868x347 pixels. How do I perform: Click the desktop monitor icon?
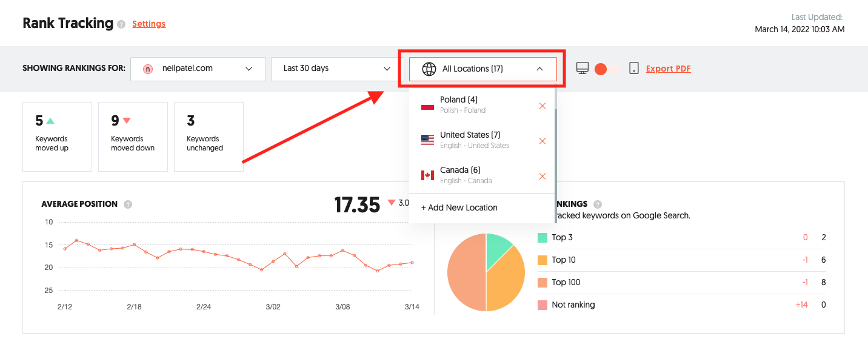coord(583,69)
